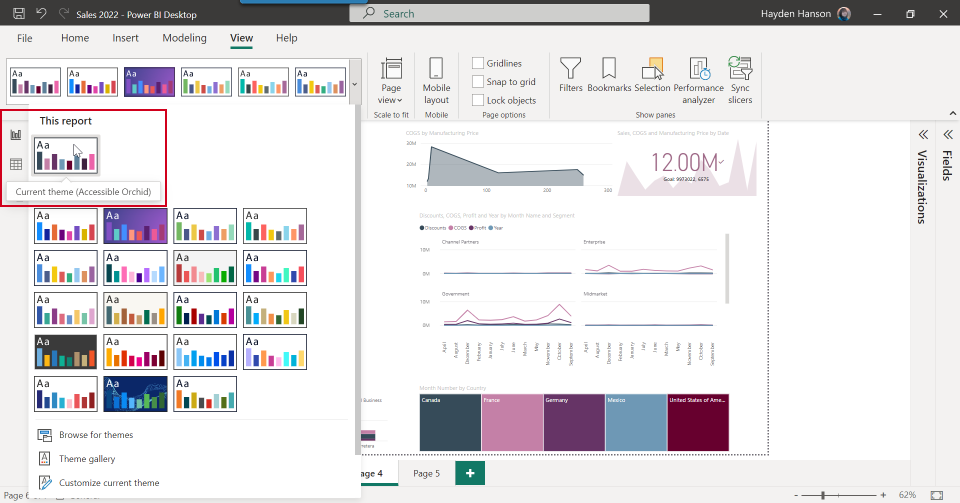The width and height of the screenshot is (960, 503).
Task: Save the report with the floppy icon
Action: (x=19, y=13)
